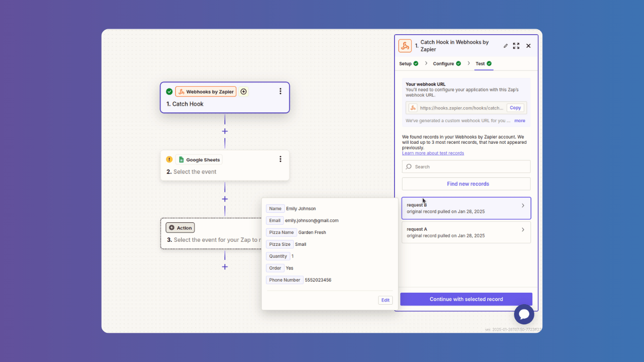The image size is (644, 362).
Task: Click Google Sheets app badge
Action: (199, 159)
